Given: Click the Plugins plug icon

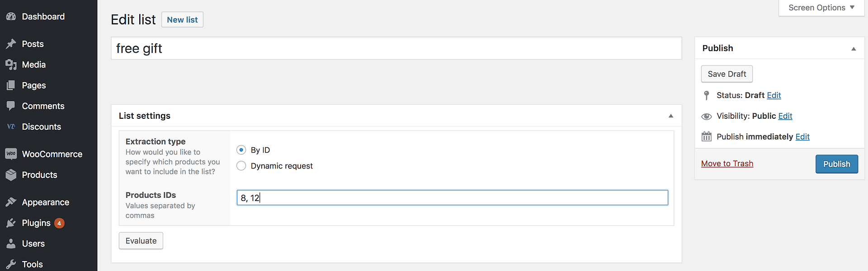Looking at the screenshot, I should point(11,223).
